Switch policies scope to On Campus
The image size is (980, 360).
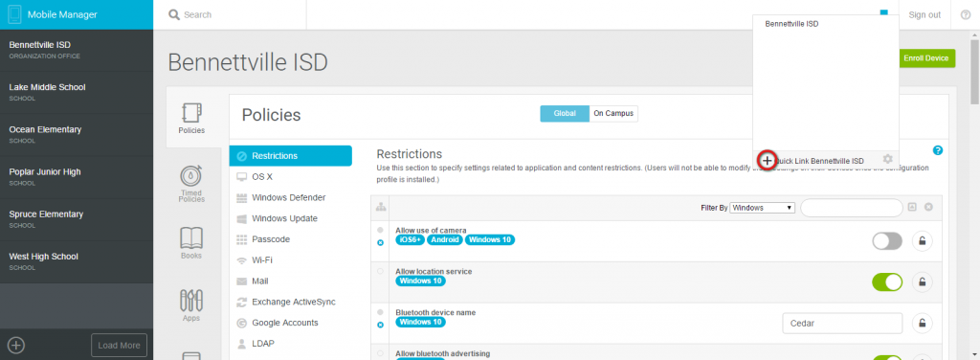(x=613, y=114)
